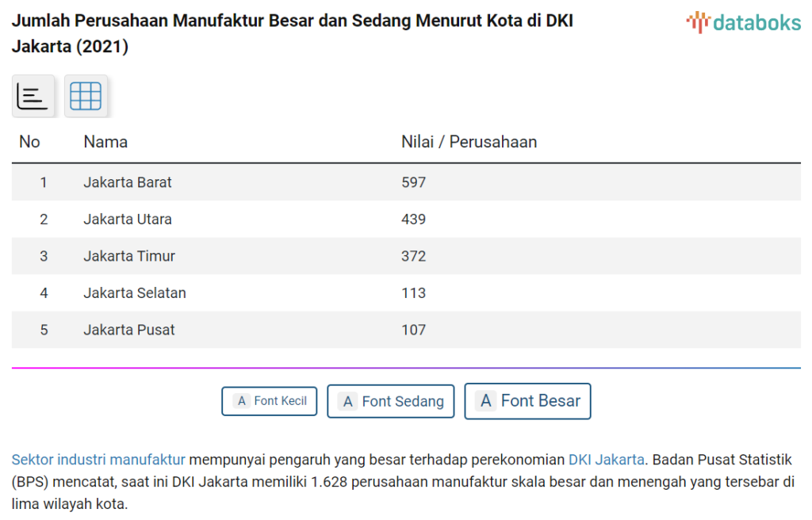The width and height of the screenshot is (812, 520).
Task: Open the Sektor industri manufaktur link
Action: coord(98,460)
